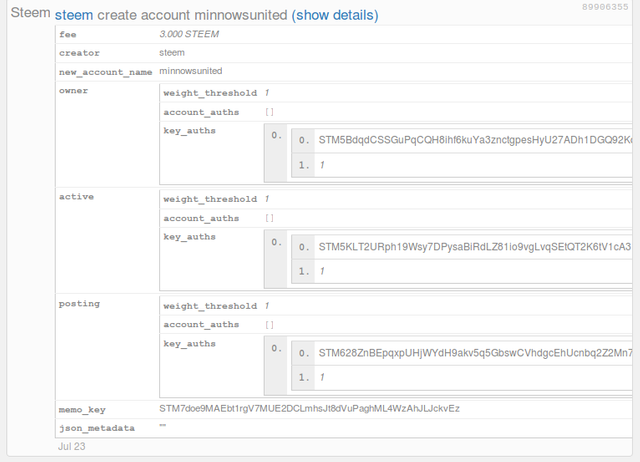Select the creator value steem
Screen dimensions: 640x462
click(172, 53)
